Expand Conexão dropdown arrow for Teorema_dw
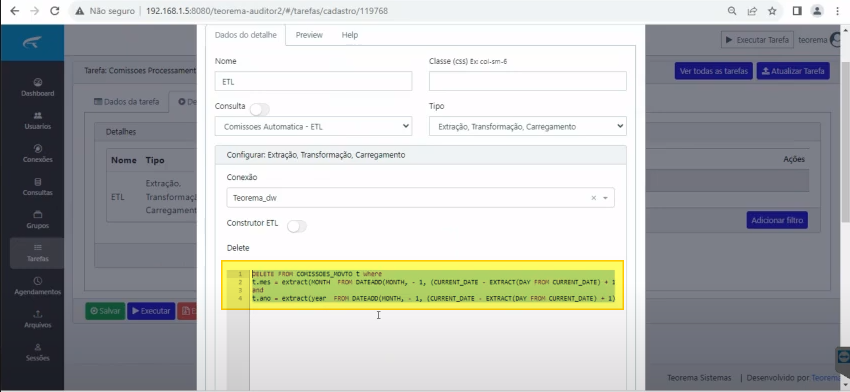 point(606,198)
